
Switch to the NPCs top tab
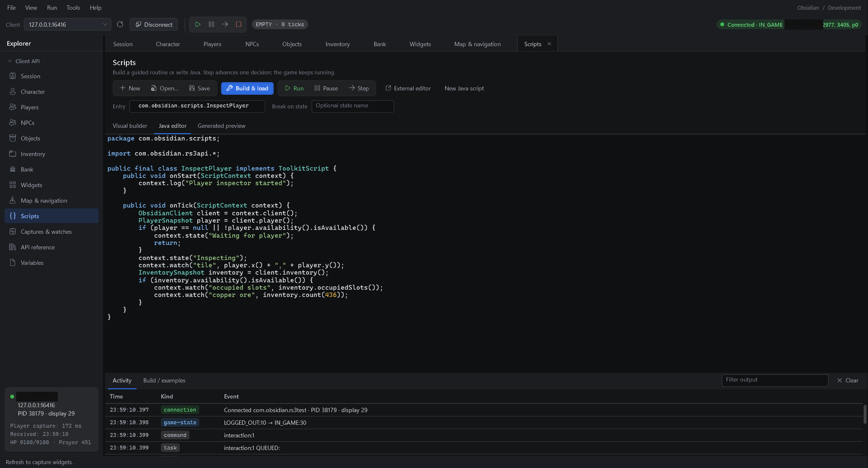(252, 44)
